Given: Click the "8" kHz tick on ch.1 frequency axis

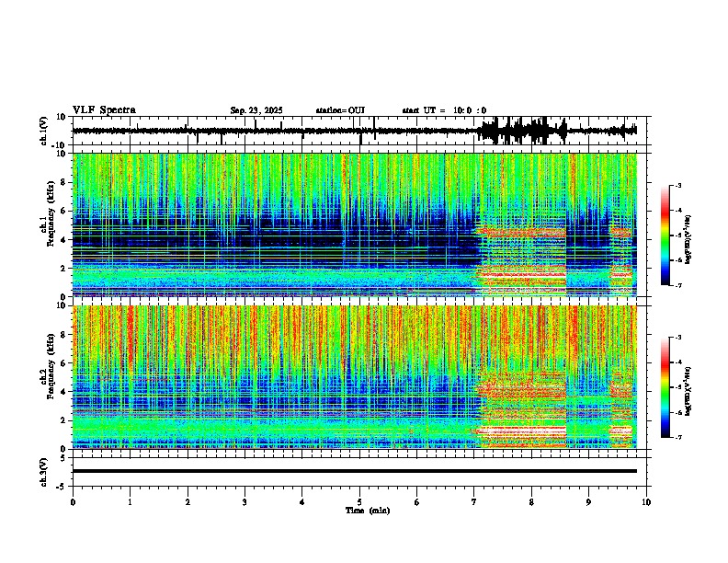Looking at the screenshot, I should [x=64, y=182].
